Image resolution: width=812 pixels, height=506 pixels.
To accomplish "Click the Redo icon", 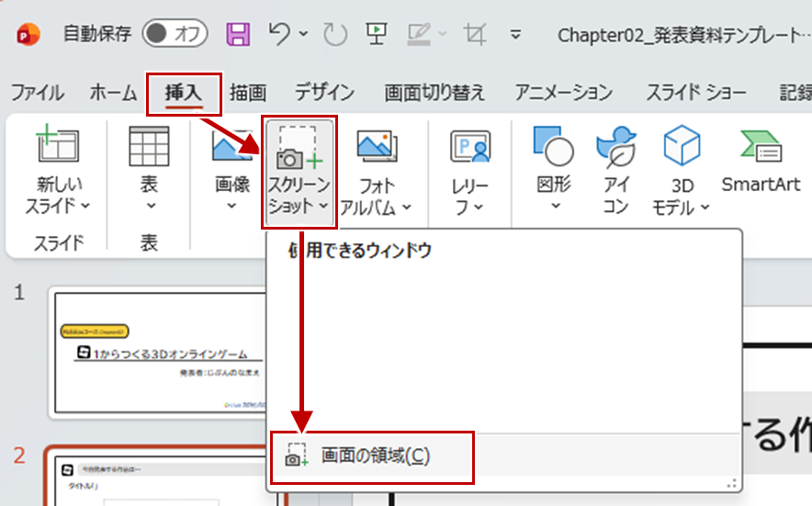I will tap(335, 34).
